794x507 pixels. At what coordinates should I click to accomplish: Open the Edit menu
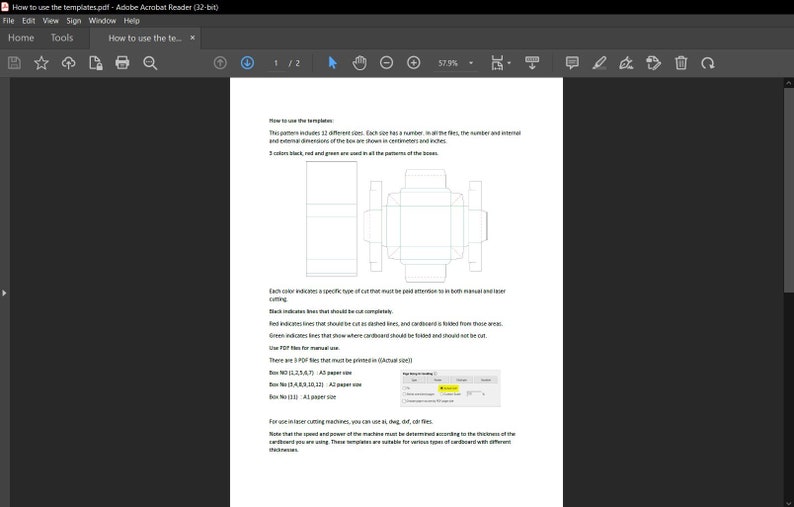click(x=28, y=21)
